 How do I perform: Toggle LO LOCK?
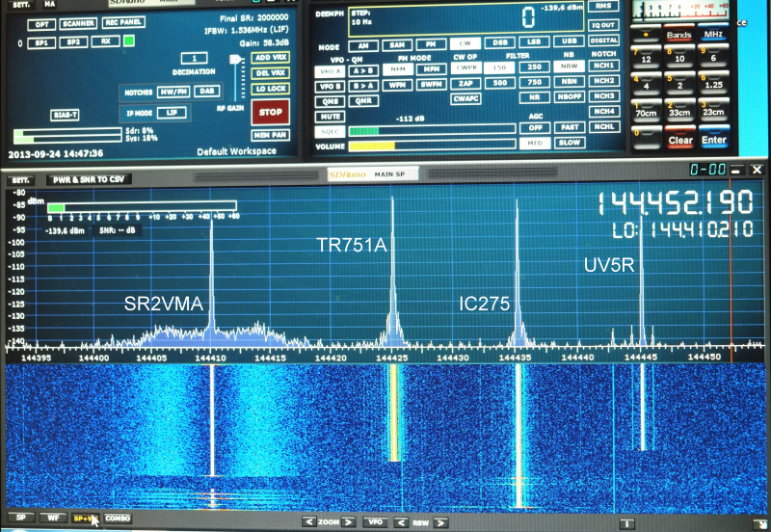(x=271, y=89)
